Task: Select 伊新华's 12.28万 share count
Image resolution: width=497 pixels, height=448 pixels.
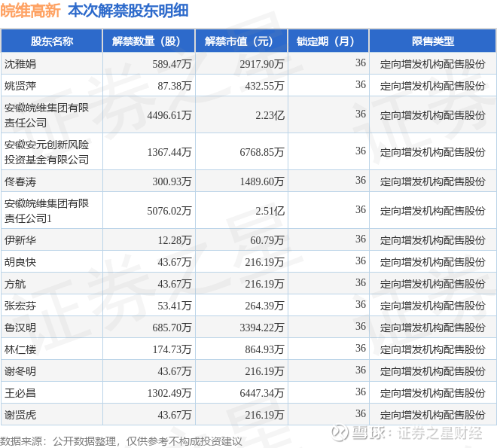Action: point(175,240)
